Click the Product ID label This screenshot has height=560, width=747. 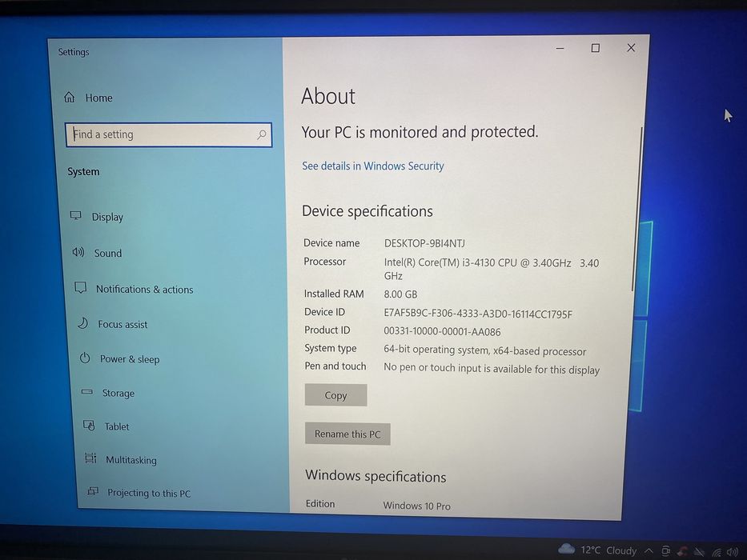327,330
